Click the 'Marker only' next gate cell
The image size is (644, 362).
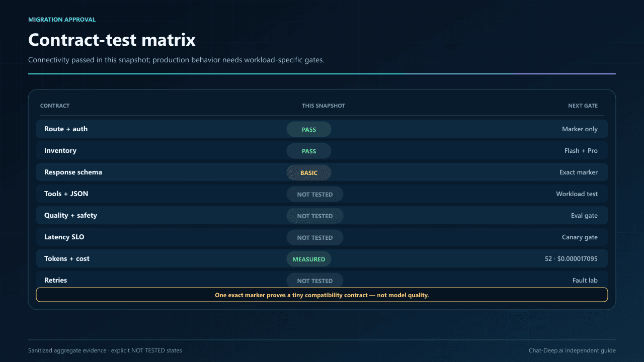pos(580,129)
